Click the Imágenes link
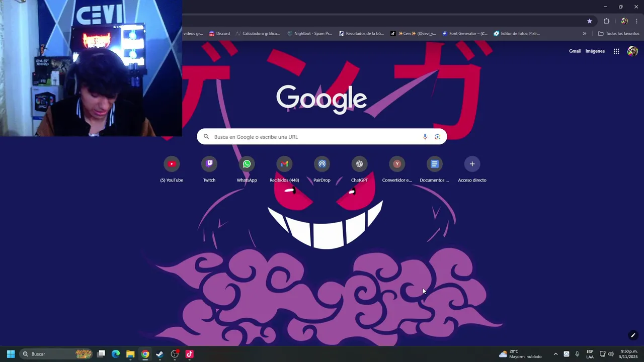The height and width of the screenshot is (362, 644). click(595, 51)
